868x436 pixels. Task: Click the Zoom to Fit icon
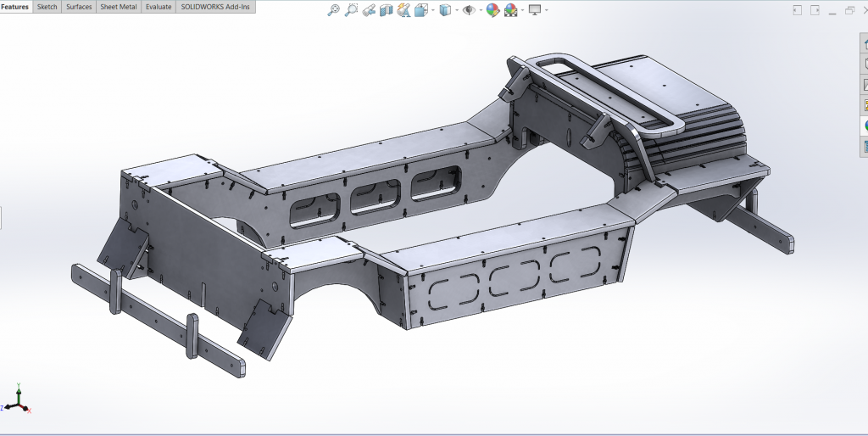pyautogui.click(x=333, y=10)
